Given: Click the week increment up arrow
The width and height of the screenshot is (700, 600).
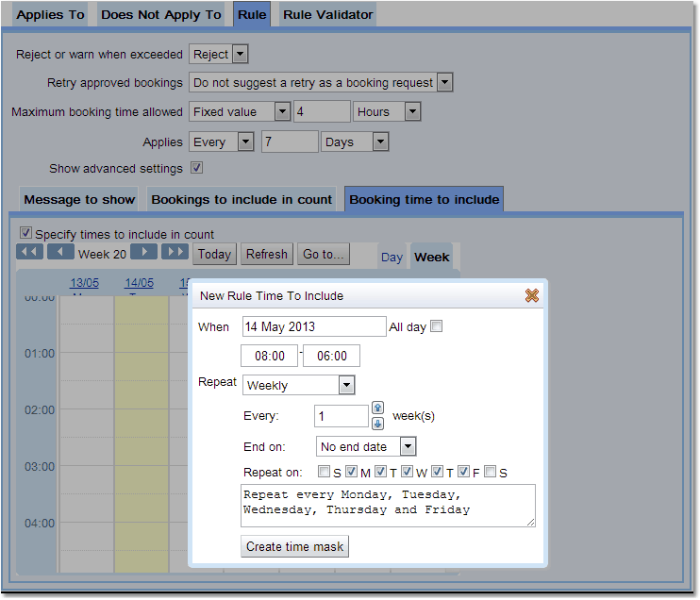Looking at the screenshot, I should click(377, 408).
